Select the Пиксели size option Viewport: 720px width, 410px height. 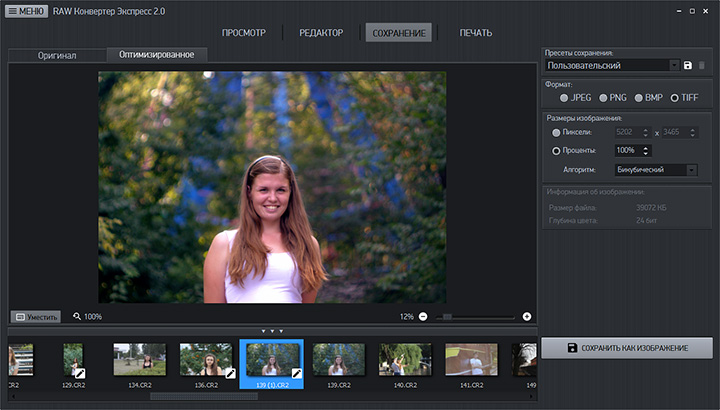572,132
